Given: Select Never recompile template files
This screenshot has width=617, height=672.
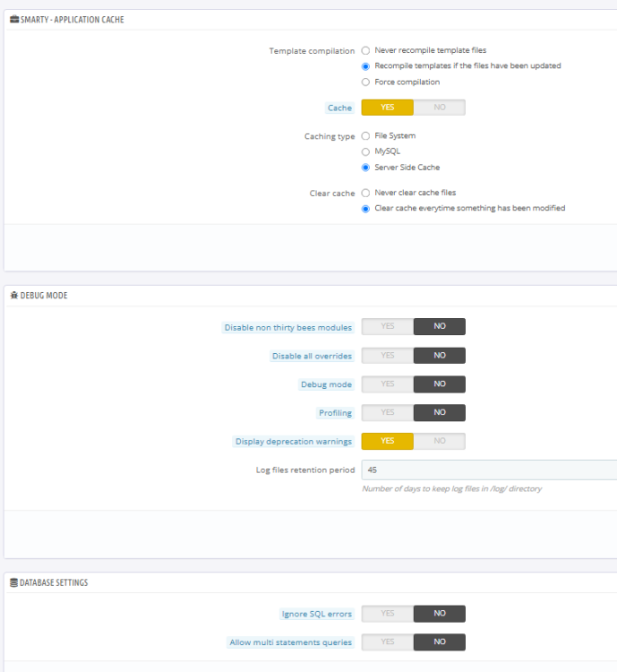Looking at the screenshot, I should 365,51.
